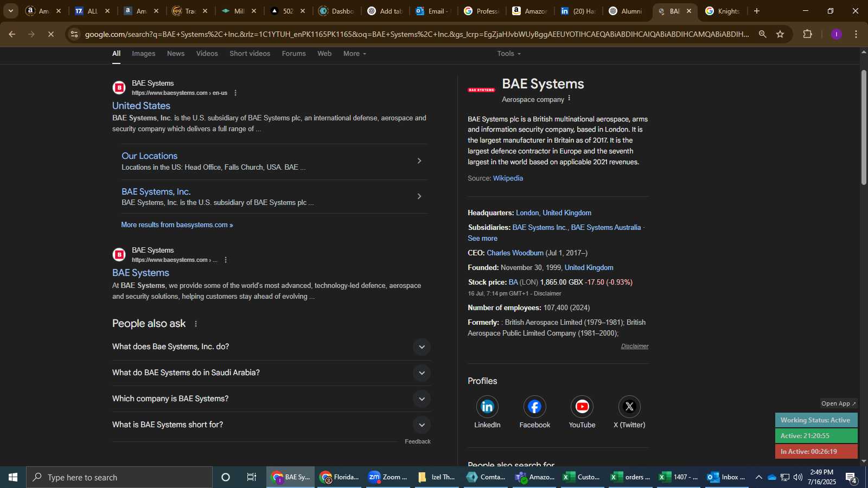The width and height of the screenshot is (868, 488).
Task: Open 'More results from baesystems.com' link
Action: click(177, 225)
